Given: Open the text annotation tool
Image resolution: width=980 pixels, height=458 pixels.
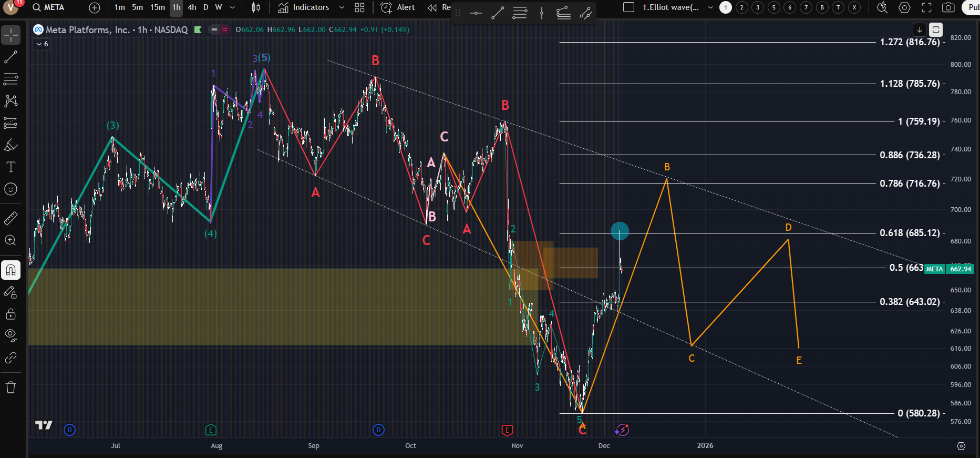Looking at the screenshot, I should (x=11, y=167).
